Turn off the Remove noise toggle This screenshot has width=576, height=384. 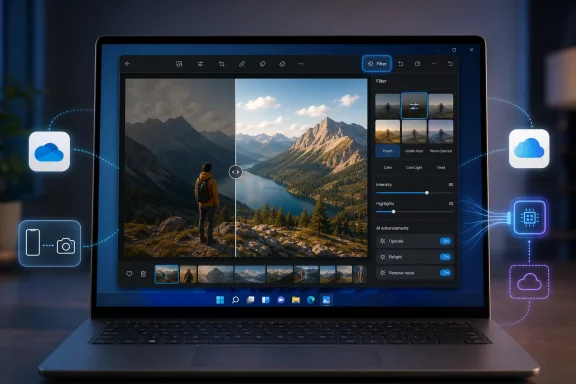(x=445, y=273)
